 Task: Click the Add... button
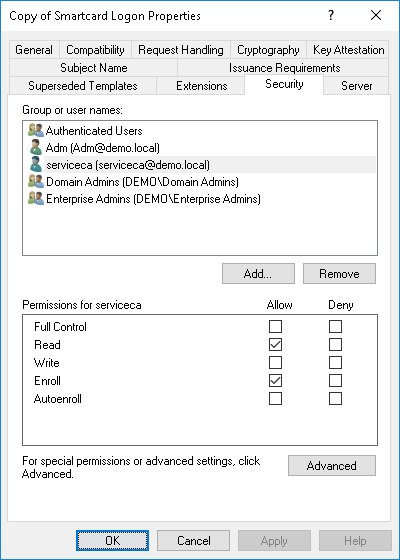point(258,274)
